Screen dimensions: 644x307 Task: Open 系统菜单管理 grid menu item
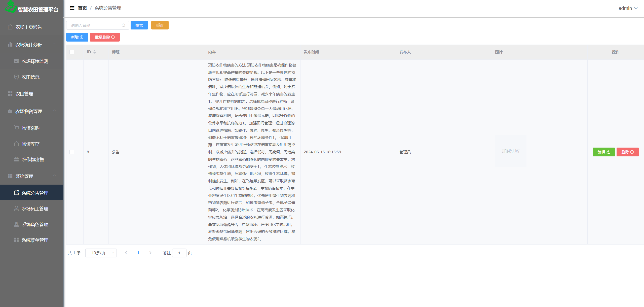coord(35,240)
